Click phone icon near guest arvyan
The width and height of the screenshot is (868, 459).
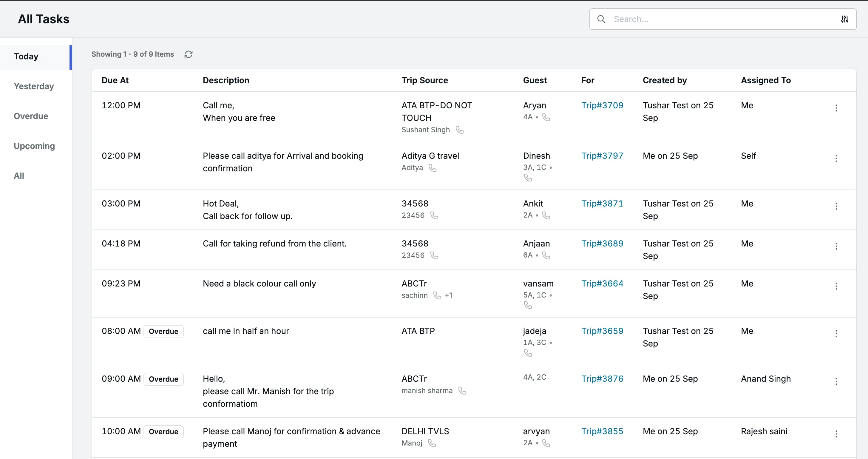click(546, 443)
